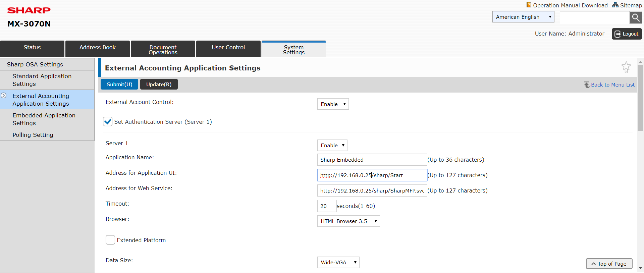Click the scrollbar down arrow
Image resolution: width=644 pixels, height=273 pixels.
[640, 268]
